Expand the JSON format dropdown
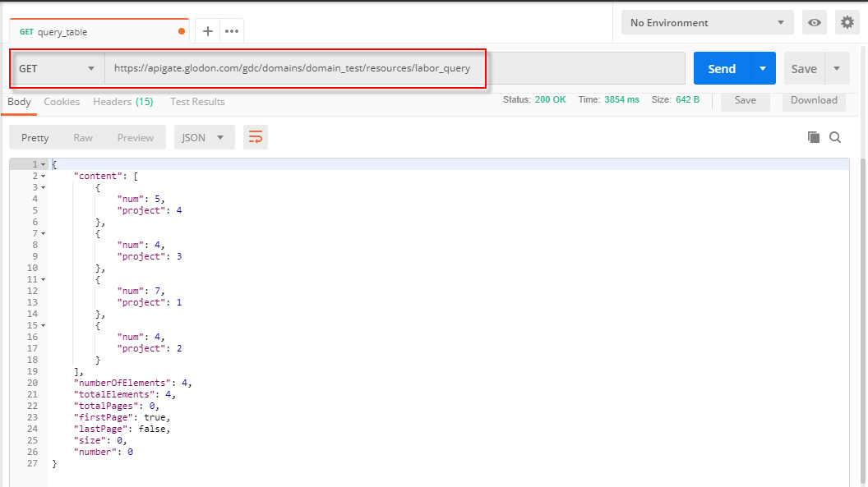 pyautogui.click(x=204, y=138)
